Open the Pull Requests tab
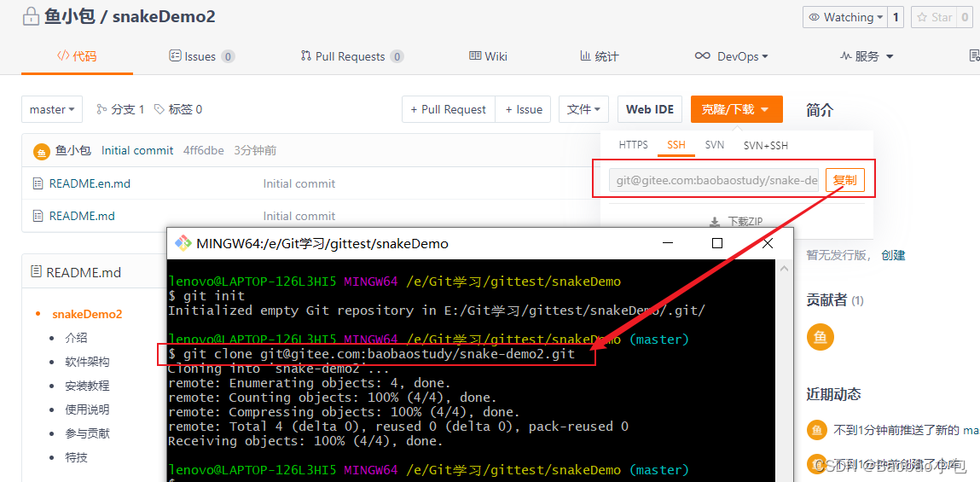980x482 pixels. pos(352,56)
